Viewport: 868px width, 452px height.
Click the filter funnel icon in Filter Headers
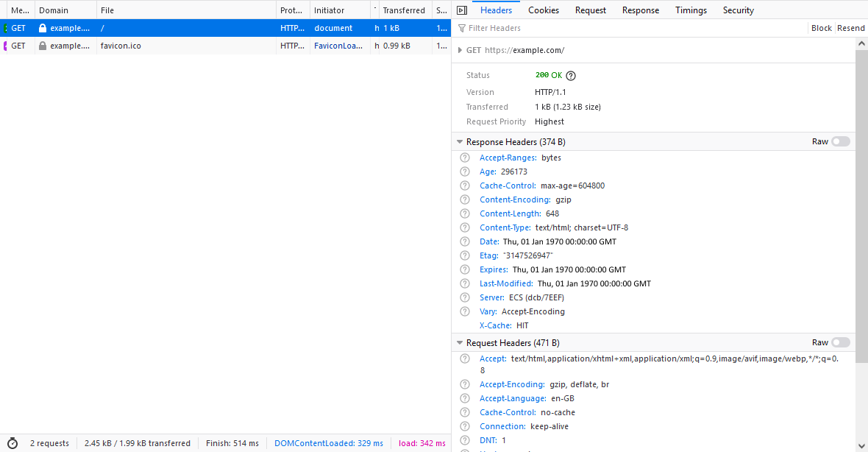460,28
